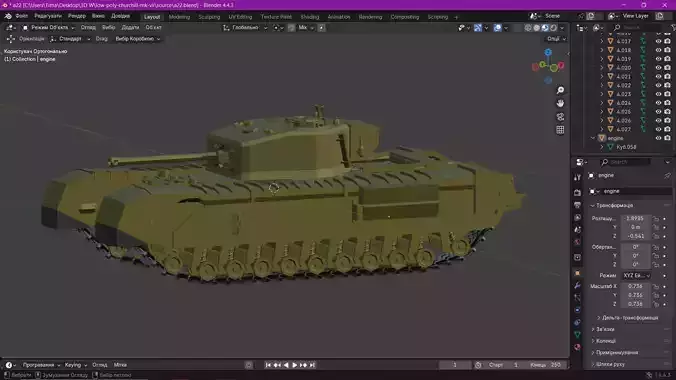Open the Редагувати menu
Screen dimensions: 676x380
click(x=48, y=16)
